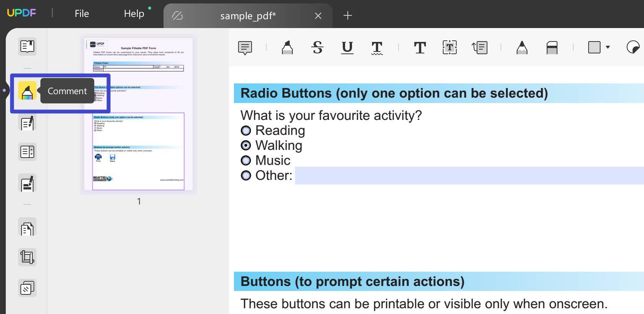Select the highlighter tool in toolbar
This screenshot has height=314, width=644.
pos(287,48)
